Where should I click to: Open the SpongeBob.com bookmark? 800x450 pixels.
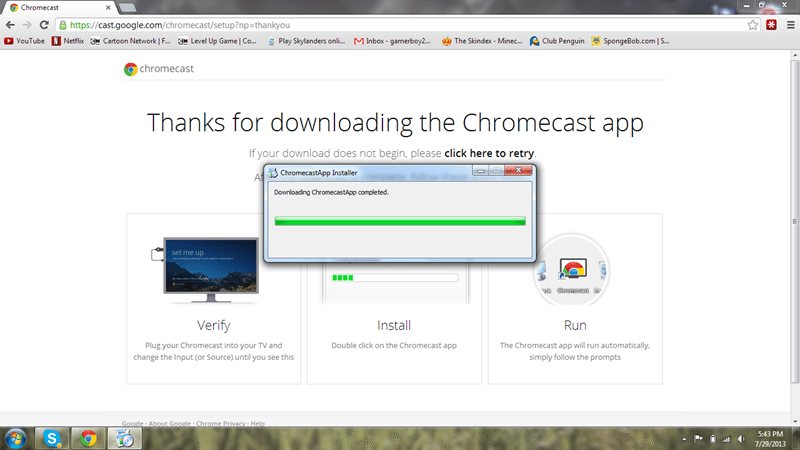(x=631, y=41)
